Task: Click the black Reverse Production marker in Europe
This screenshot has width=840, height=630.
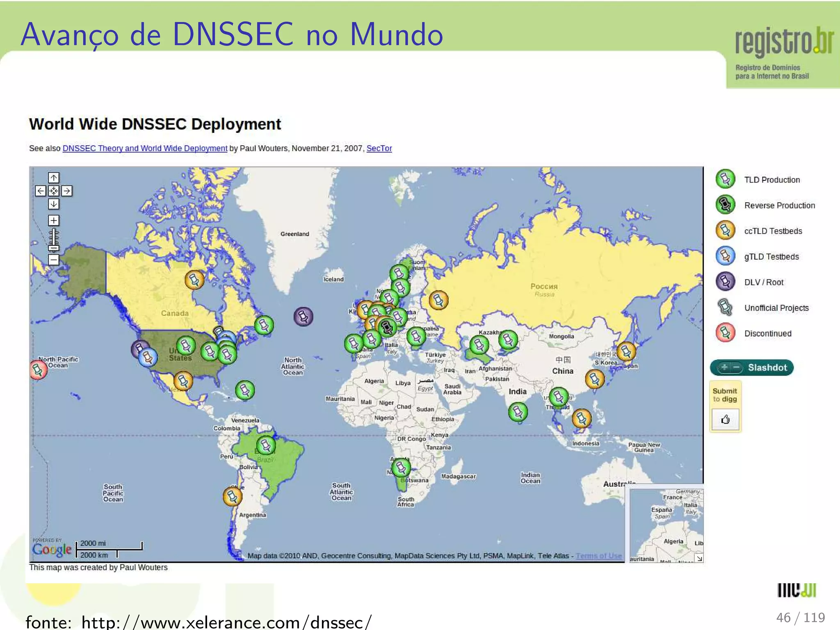Action: [x=386, y=327]
